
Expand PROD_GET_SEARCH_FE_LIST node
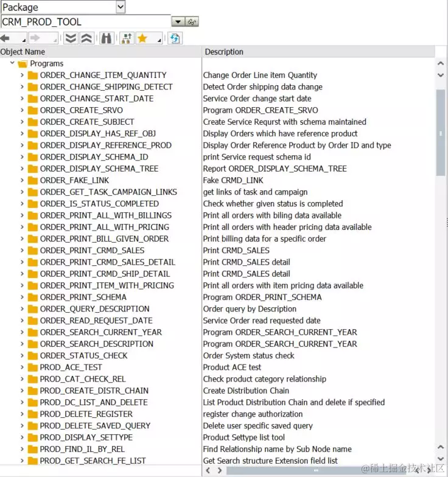point(22,461)
